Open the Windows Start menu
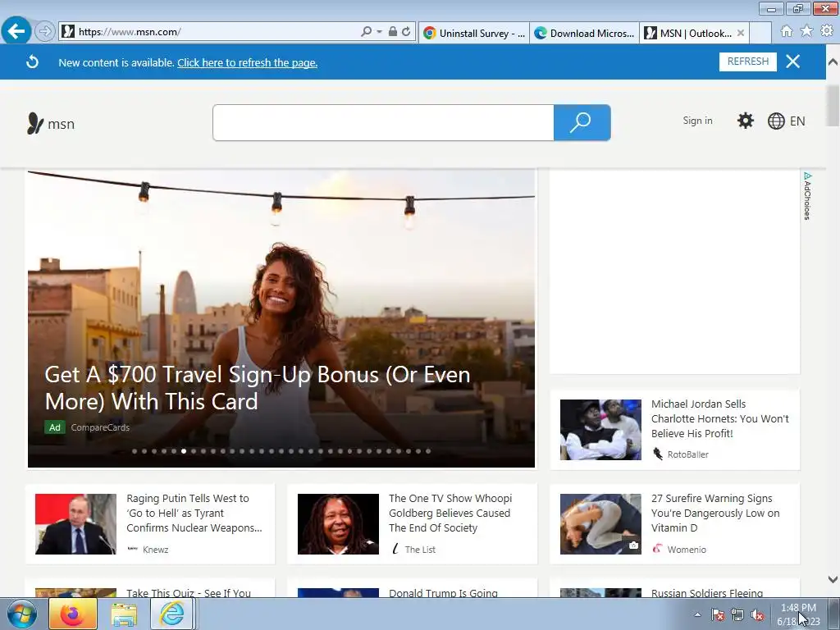840x630 pixels. [21, 614]
